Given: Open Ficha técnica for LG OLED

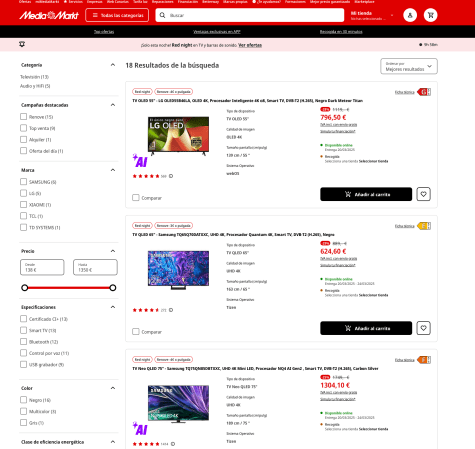Looking at the screenshot, I should tap(404, 92).
